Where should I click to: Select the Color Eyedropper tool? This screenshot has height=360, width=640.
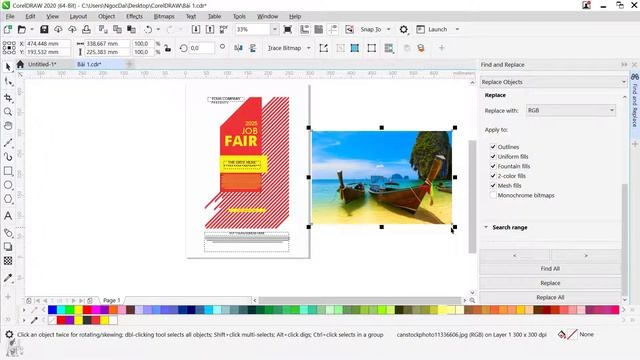8,278
